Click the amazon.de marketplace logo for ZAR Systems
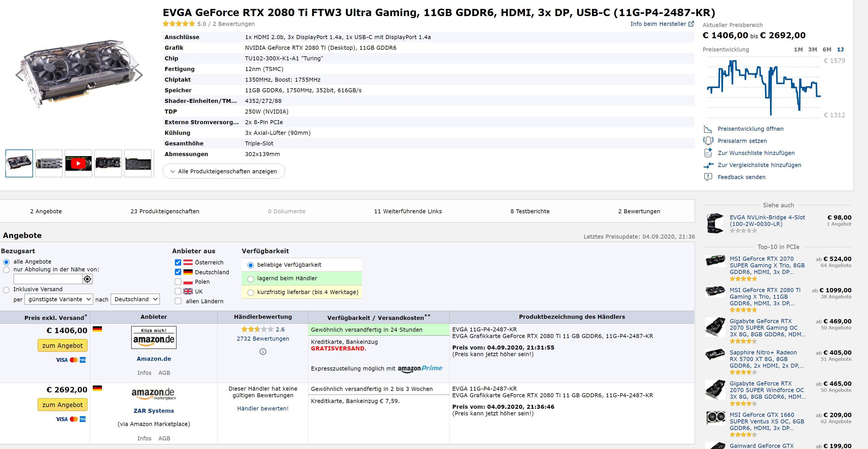The image size is (868, 449). coord(154,394)
